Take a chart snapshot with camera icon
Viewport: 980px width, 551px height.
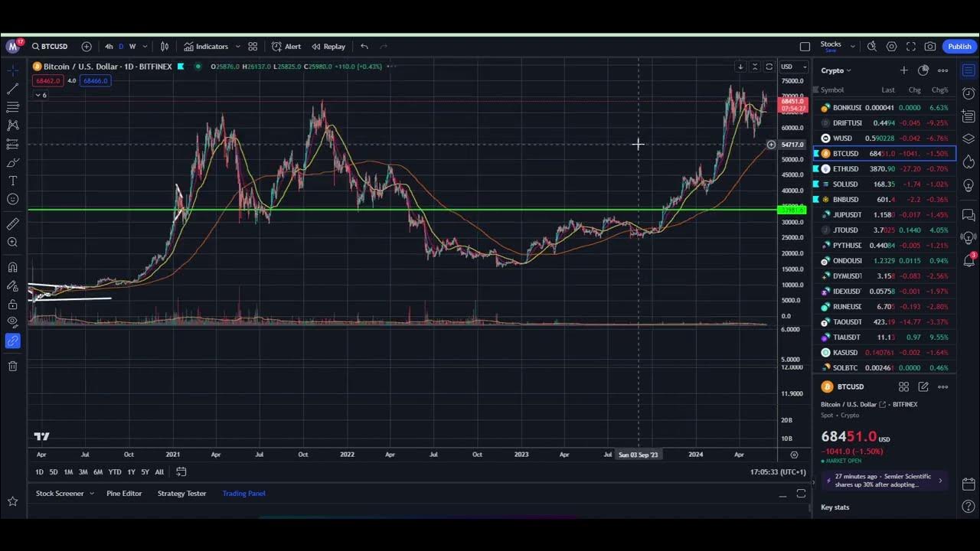click(930, 47)
